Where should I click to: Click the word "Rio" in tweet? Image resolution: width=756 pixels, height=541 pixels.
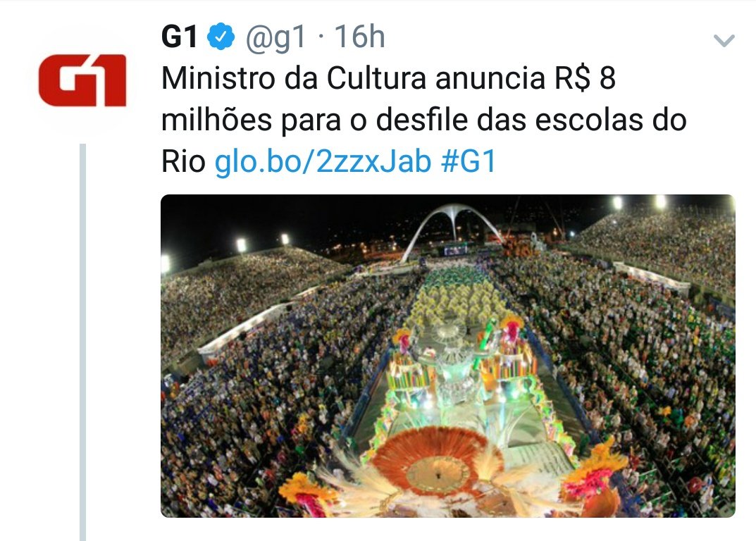pyautogui.click(x=183, y=161)
